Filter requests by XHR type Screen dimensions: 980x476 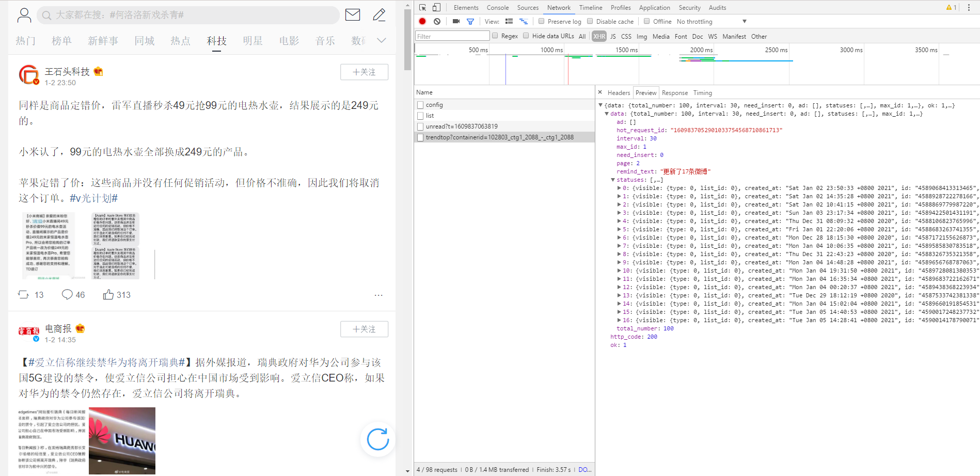point(599,36)
